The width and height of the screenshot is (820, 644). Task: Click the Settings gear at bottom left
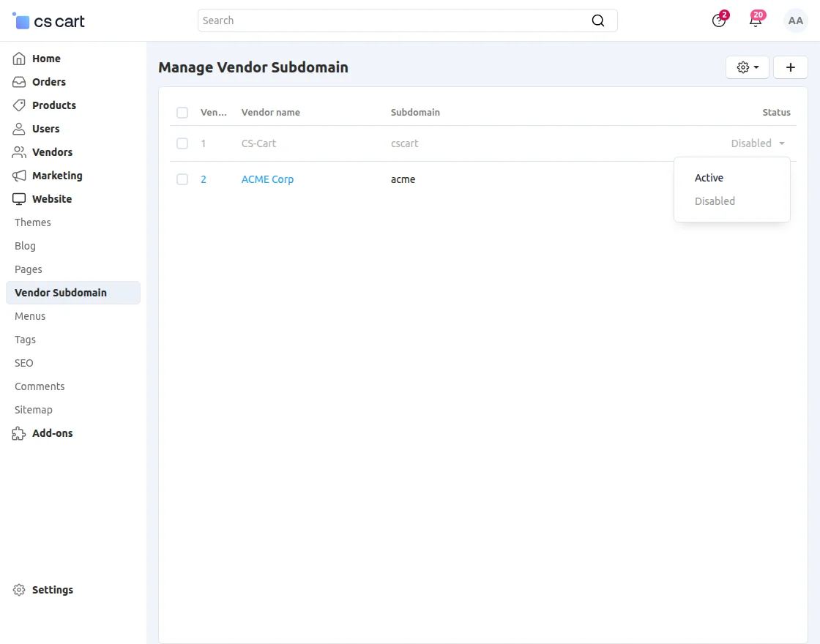click(x=17, y=590)
